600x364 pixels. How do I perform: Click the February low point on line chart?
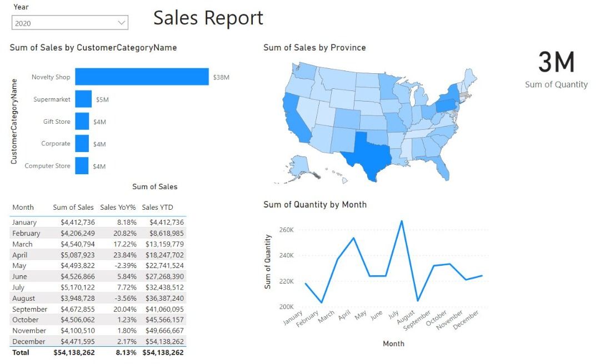[322, 302]
